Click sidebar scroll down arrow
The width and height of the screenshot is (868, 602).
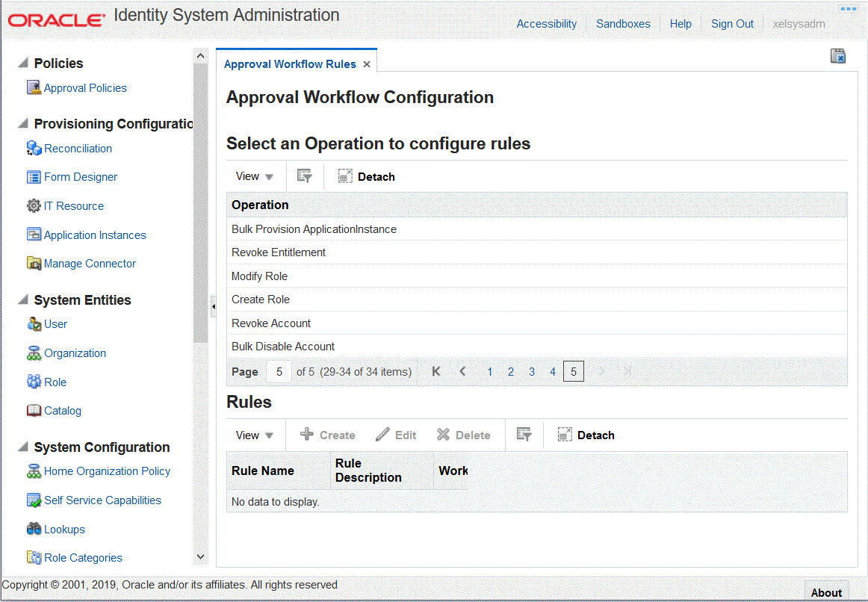200,557
